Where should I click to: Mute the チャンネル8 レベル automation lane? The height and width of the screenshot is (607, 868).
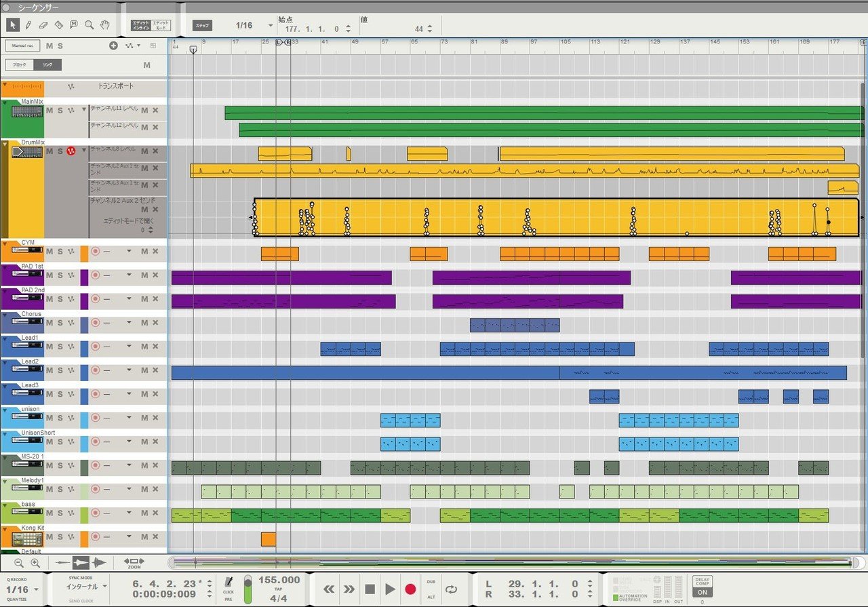pyautogui.click(x=144, y=151)
